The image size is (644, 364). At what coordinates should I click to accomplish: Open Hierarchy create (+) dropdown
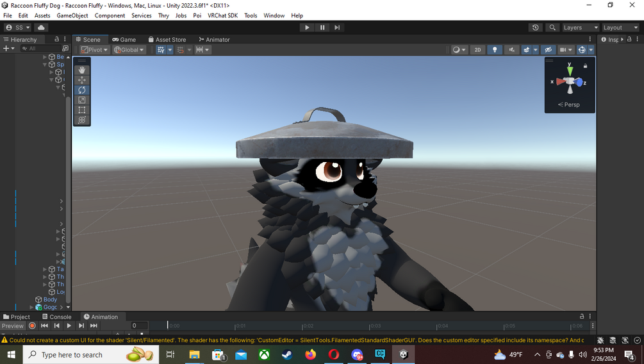click(8, 49)
